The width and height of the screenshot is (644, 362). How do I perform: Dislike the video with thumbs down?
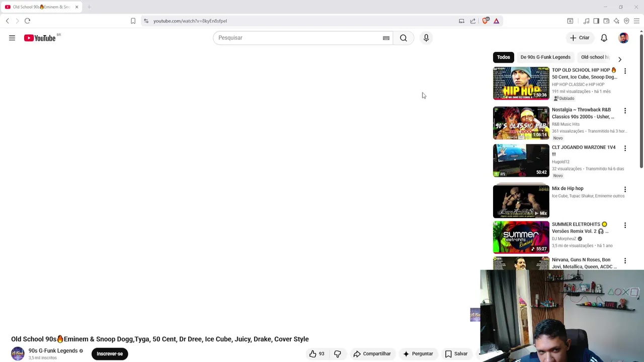click(x=338, y=354)
